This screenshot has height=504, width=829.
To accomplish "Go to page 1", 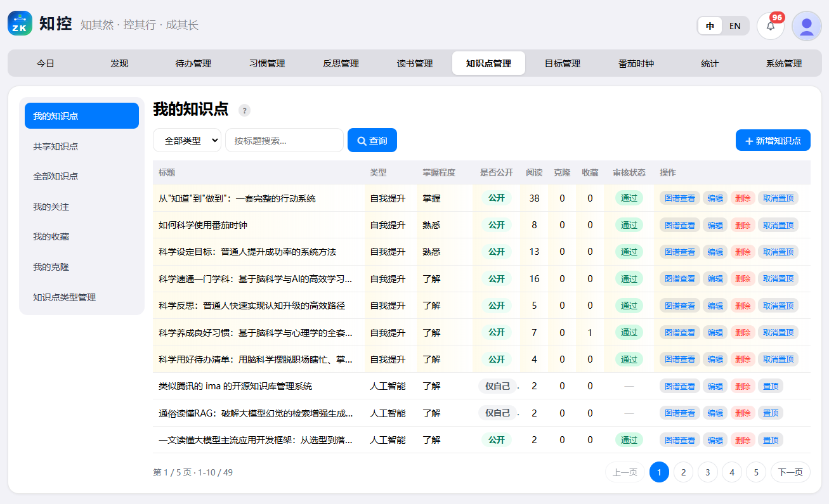I will [659, 472].
